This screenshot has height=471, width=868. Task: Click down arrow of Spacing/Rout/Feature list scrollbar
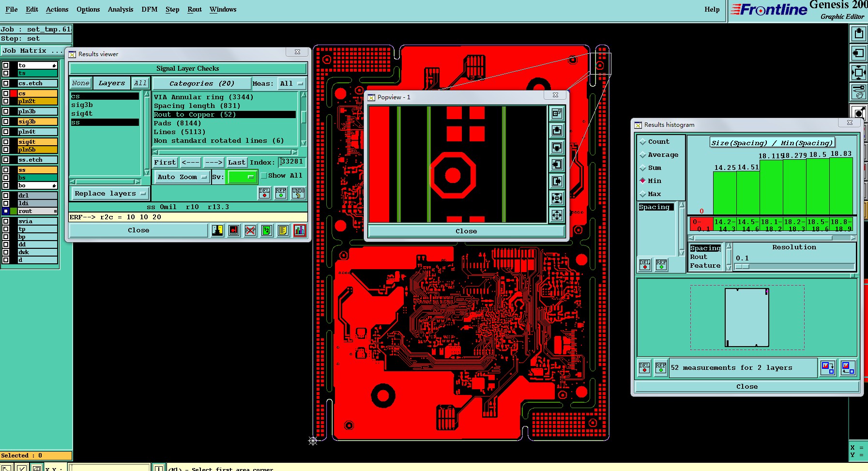pos(729,268)
